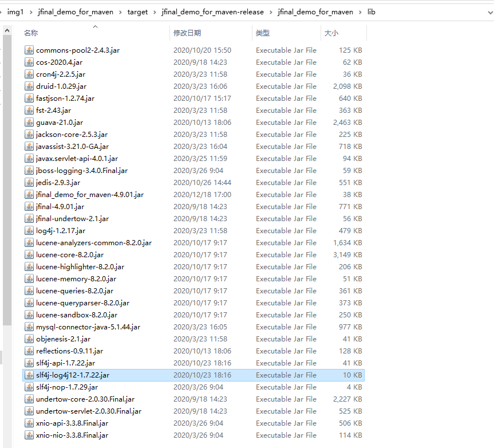494x448 pixels.
Task: Select file lucene-highlighter-8.2.0.jar
Action: pos(193,267)
